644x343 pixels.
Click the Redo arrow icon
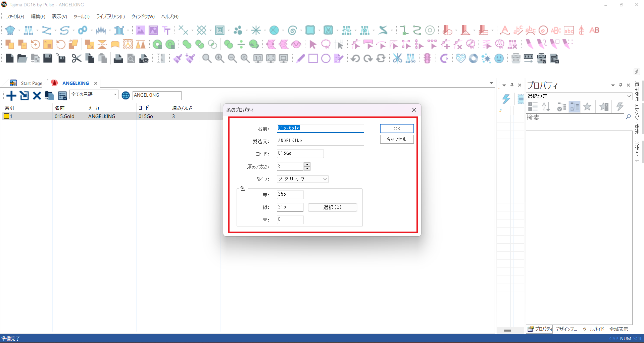click(x=368, y=58)
